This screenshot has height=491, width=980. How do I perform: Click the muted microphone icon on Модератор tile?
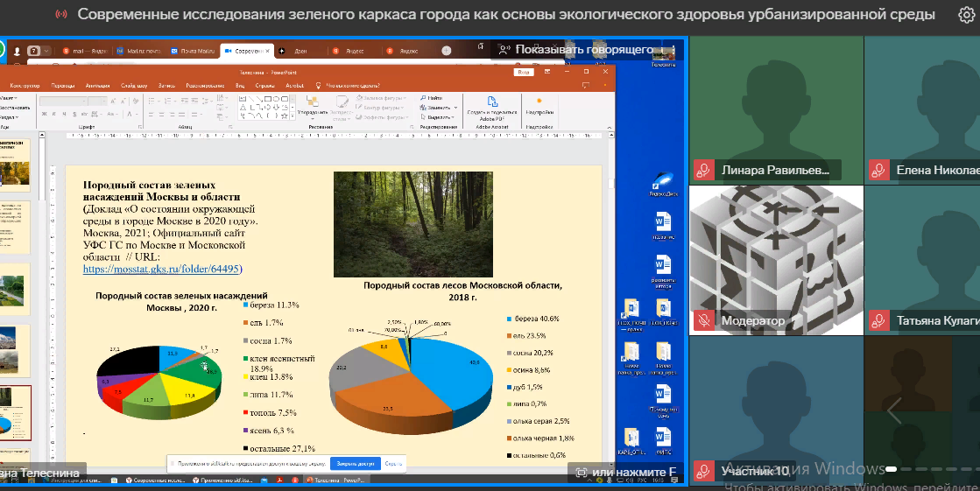coord(702,321)
